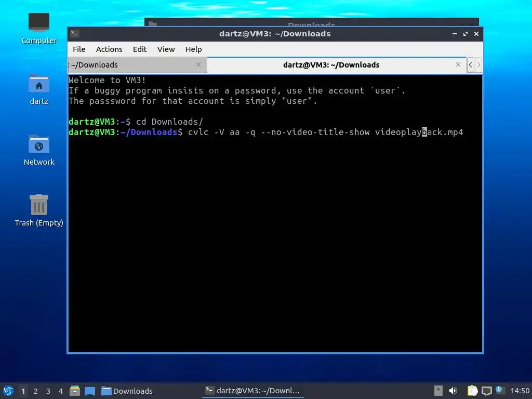Click the show desktop taskbar icon
This screenshot has height=399, width=532.
click(90, 391)
